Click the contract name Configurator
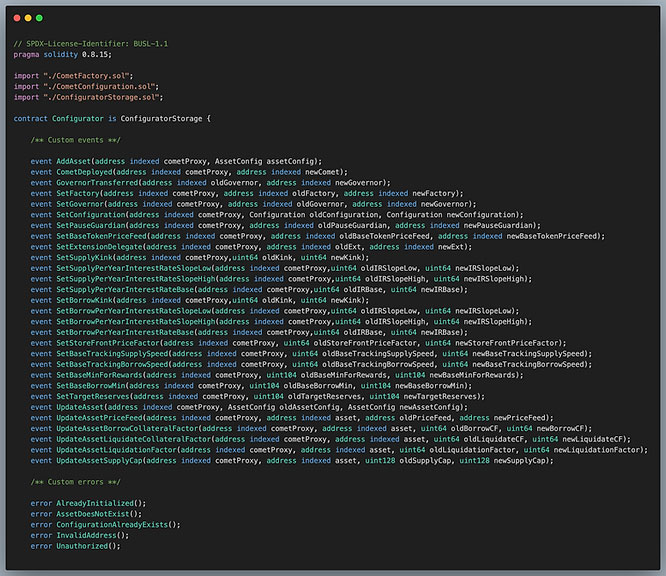The width and height of the screenshot is (666, 576). tap(78, 119)
